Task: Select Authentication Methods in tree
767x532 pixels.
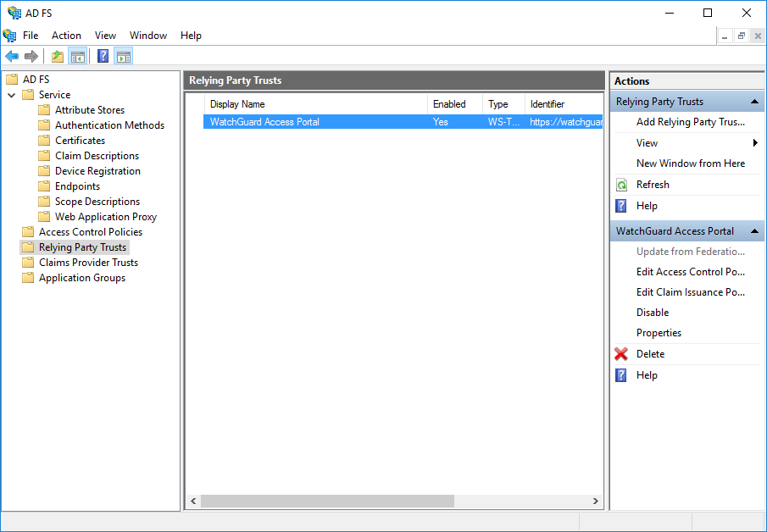Action: [109, 125]
